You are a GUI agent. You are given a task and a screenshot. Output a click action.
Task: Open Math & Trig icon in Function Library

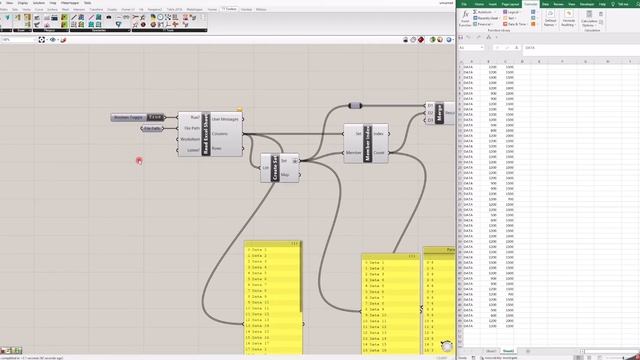(x=533, y=18)
